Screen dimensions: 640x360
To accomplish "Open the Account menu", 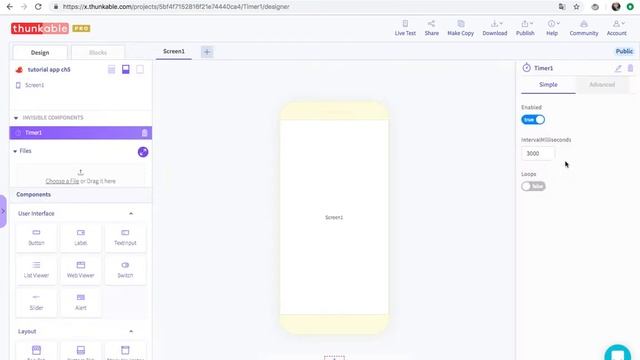I will click(x=616, y=28).
